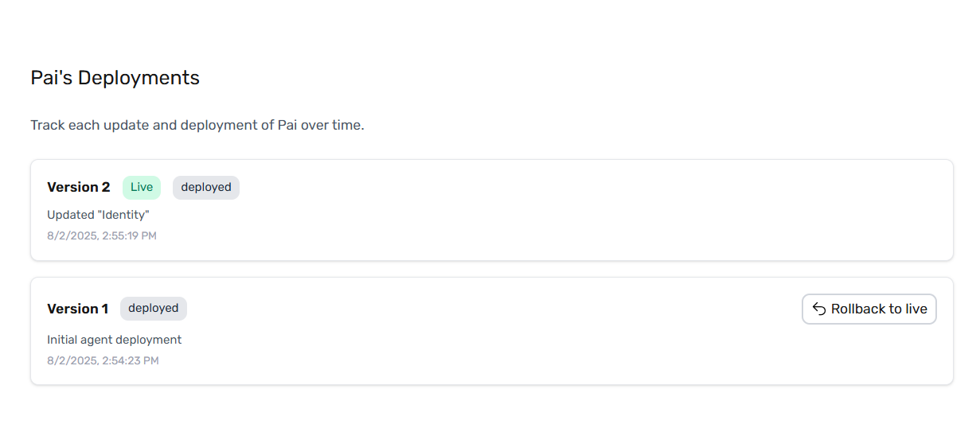The height and width of the screenshot is (428, 980).
Task: Select the green Live badge
Action: point(142,188)
